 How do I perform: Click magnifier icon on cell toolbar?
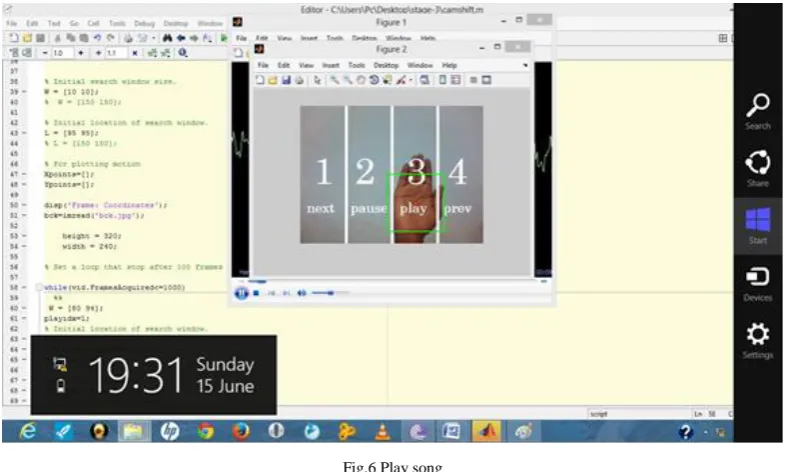pos(183,52)
